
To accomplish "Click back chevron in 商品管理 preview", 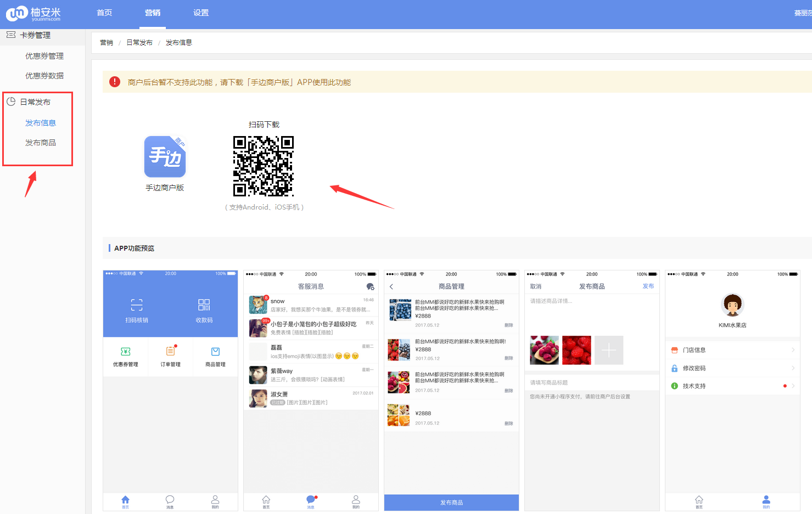I will tap(391, 287).
